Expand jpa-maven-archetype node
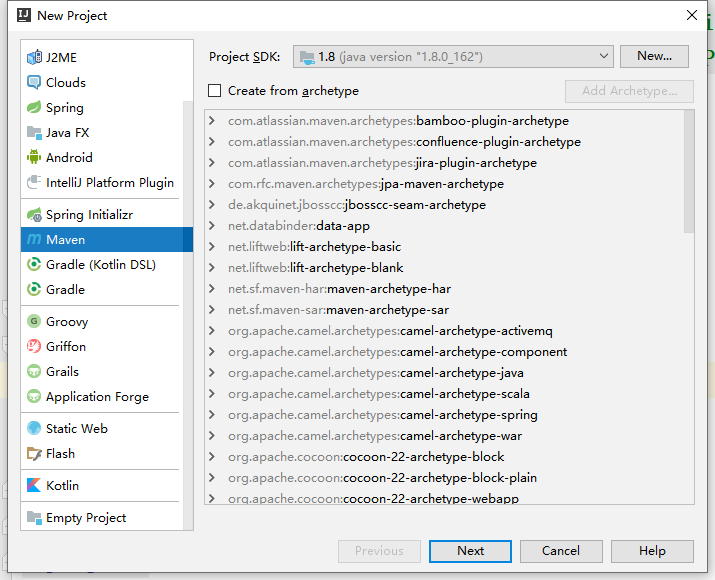This screenshot has width=715, height=580. click(x=212, y=184)
